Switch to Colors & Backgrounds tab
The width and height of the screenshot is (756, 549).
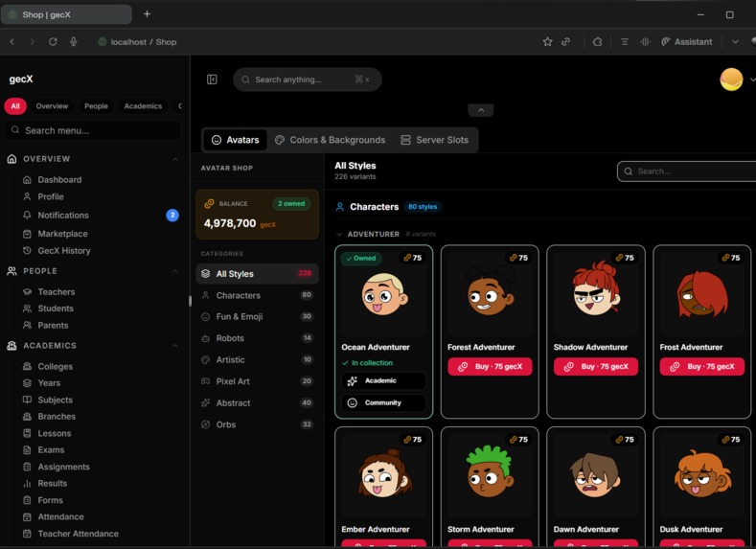[x=331, y=140]
